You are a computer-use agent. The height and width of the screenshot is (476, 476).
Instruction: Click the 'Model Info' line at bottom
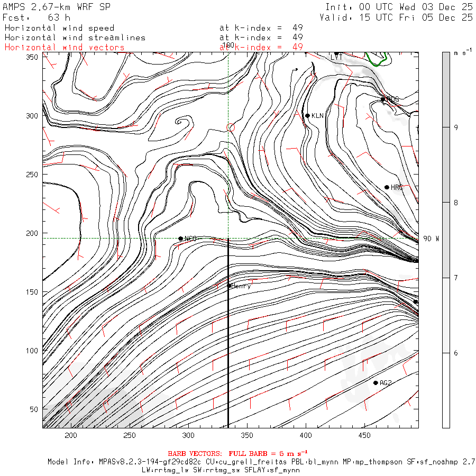click(x=262, y=462)
